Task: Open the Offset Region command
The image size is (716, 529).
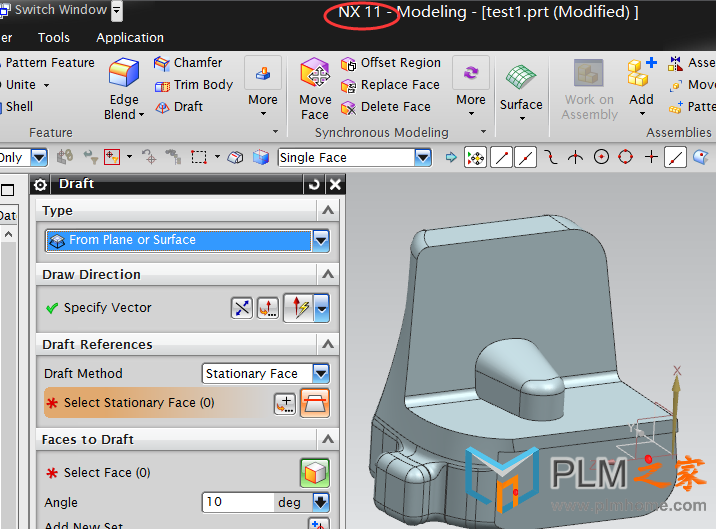Action: (x=391, y=63)
